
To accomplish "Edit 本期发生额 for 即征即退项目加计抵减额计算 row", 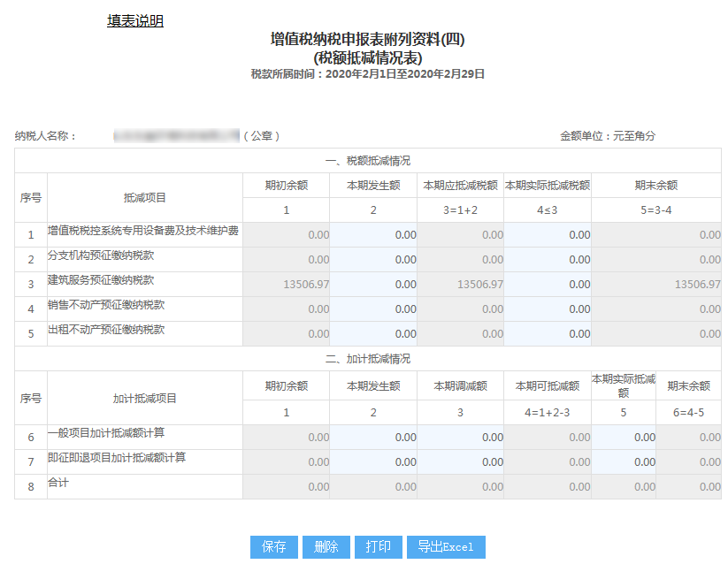I will (x=373, y=462).
